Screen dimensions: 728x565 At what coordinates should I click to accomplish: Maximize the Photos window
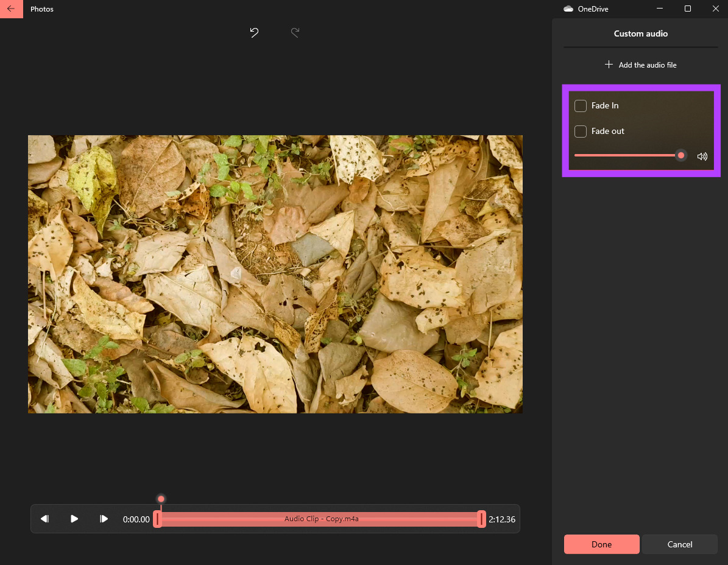pos(688,9)
